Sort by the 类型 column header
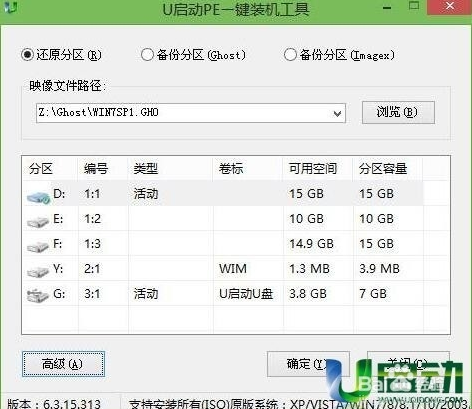 pos(146,169)
